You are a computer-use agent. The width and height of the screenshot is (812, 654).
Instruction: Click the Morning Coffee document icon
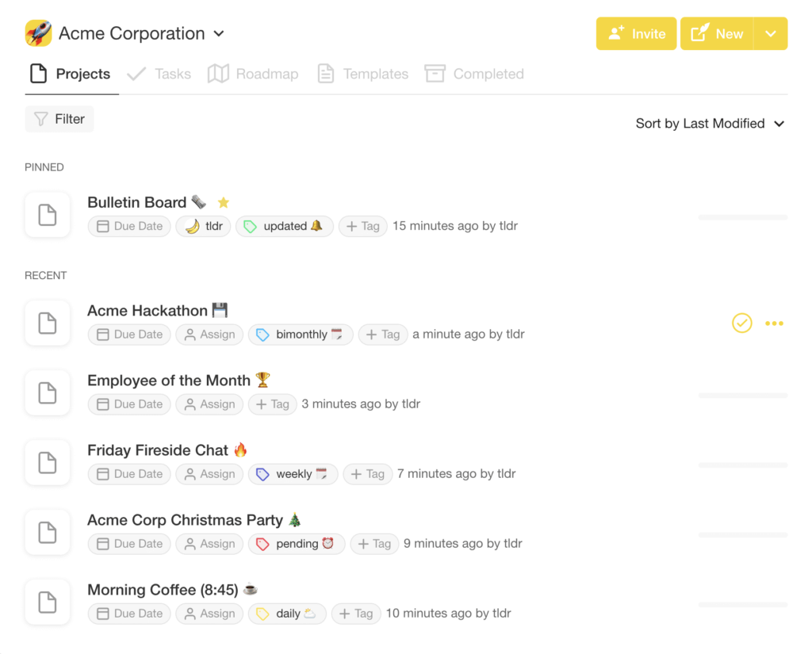coord(48,602)
